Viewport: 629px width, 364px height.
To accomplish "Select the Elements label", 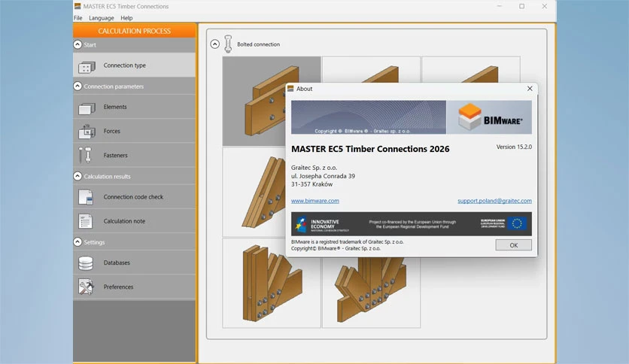I will 114,107.
